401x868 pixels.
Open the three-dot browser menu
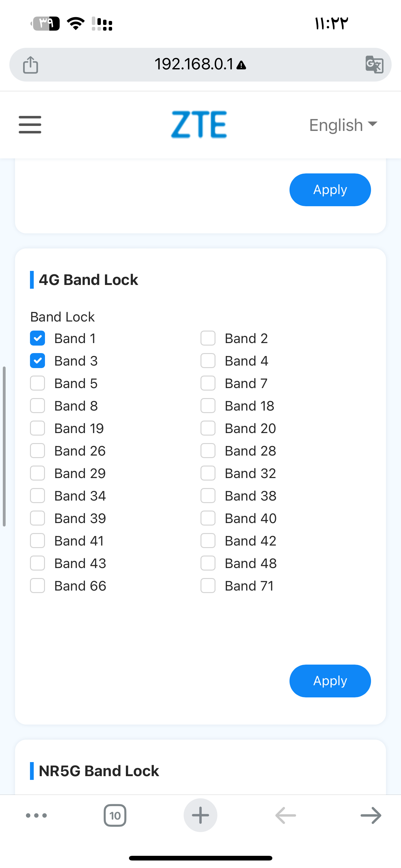tap(36, 816)
